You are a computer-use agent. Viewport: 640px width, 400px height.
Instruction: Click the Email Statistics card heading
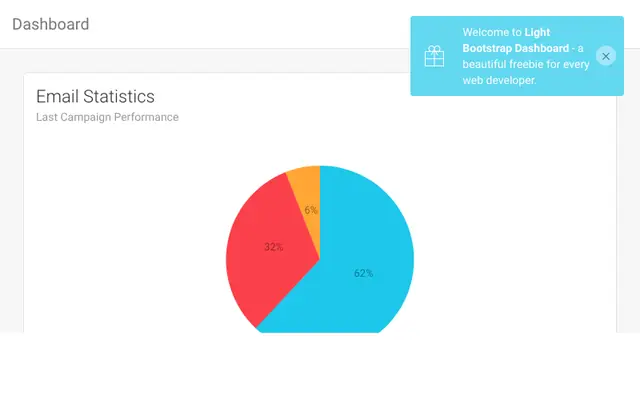click(x=96, y=97)
